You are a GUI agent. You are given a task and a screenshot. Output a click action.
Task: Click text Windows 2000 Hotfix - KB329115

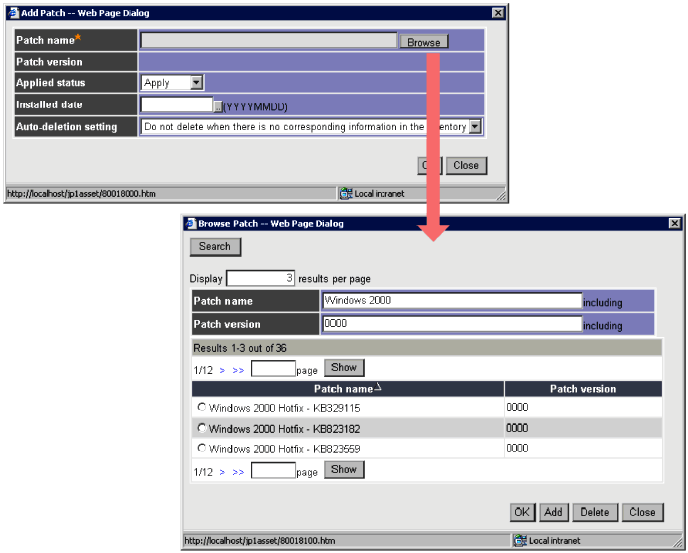click(284, 408)
